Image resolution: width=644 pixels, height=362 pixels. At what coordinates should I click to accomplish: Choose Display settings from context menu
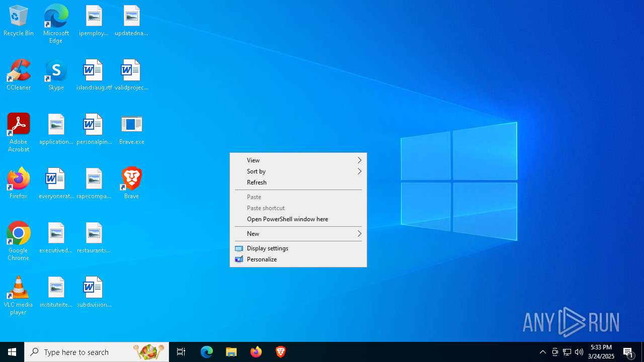click(x=298, y=248)
